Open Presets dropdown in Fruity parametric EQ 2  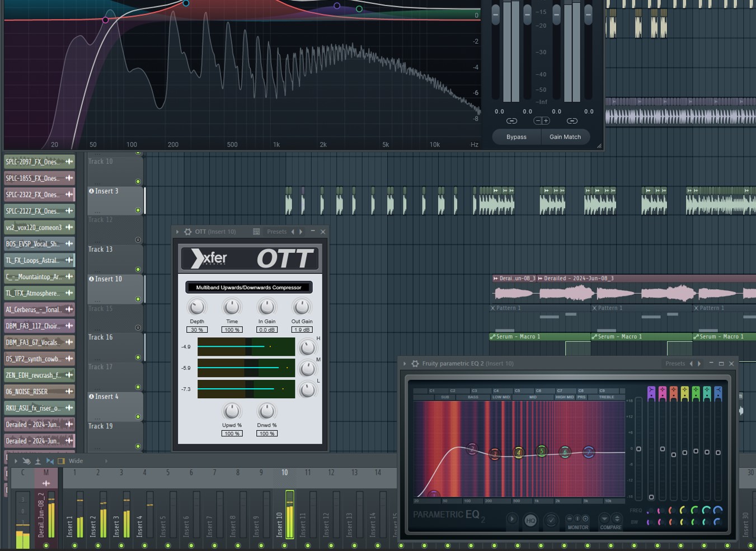(675, 364)
